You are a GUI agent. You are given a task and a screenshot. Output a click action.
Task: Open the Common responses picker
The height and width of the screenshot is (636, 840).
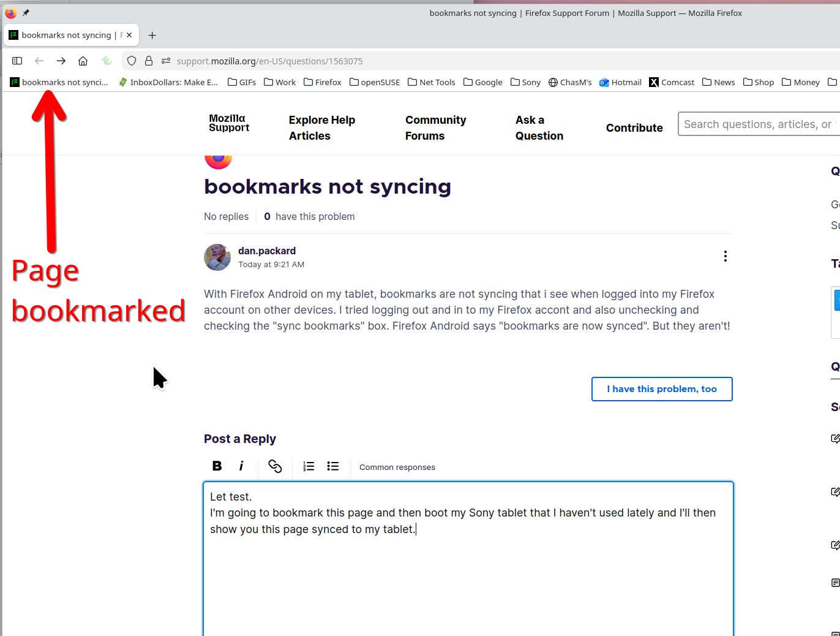tap(397, 467)
